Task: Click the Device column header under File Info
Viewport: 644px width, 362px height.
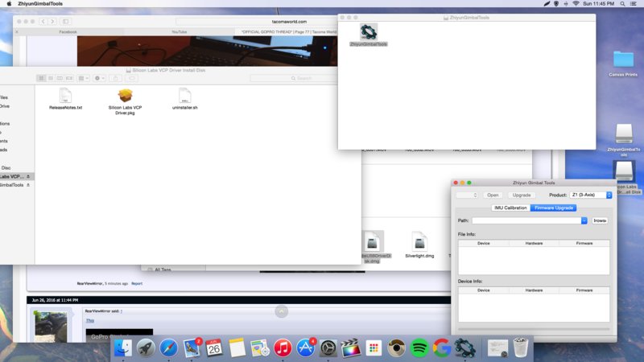Action: click(x=484, y=244)
